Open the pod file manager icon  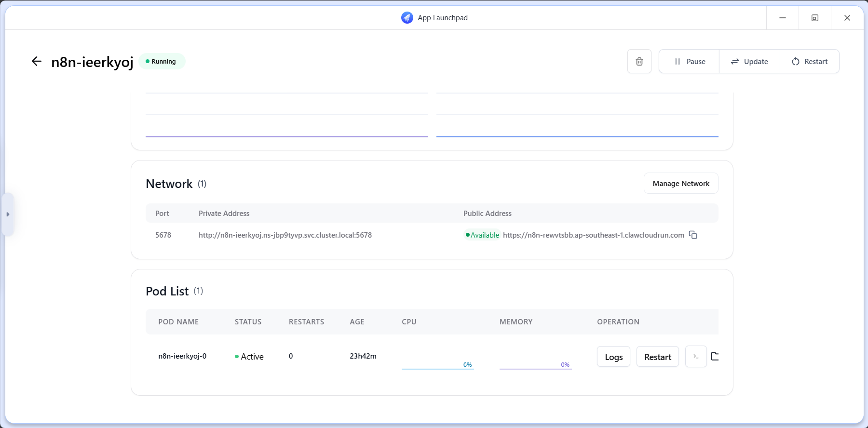[x=715, y=357]
